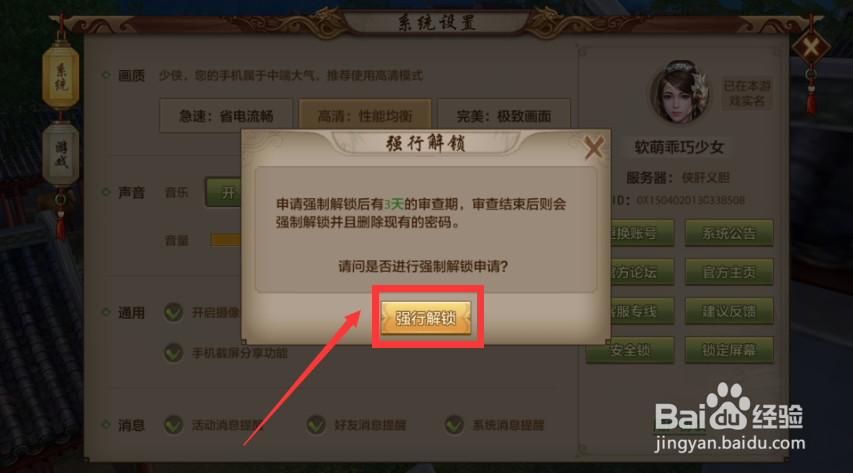
Task: Click the 强行解锁 confirm button
Action: (x=426, y=317)
